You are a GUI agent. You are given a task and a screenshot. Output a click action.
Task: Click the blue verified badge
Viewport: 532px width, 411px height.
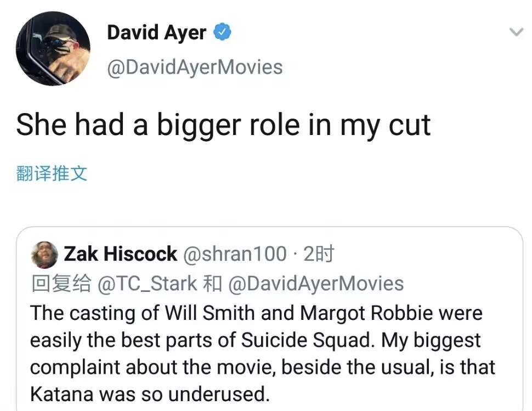[x=222, y=33]
